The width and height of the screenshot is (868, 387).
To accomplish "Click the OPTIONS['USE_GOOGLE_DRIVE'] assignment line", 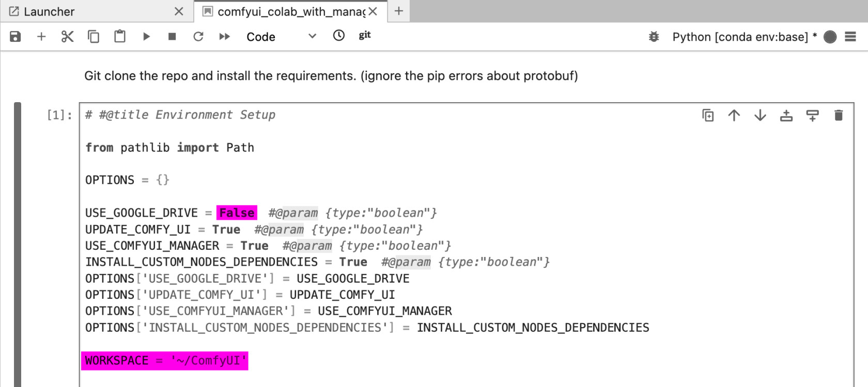I will [247, 279].
